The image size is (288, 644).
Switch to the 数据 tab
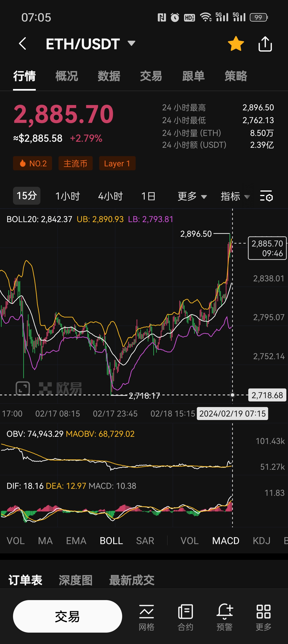109,76
